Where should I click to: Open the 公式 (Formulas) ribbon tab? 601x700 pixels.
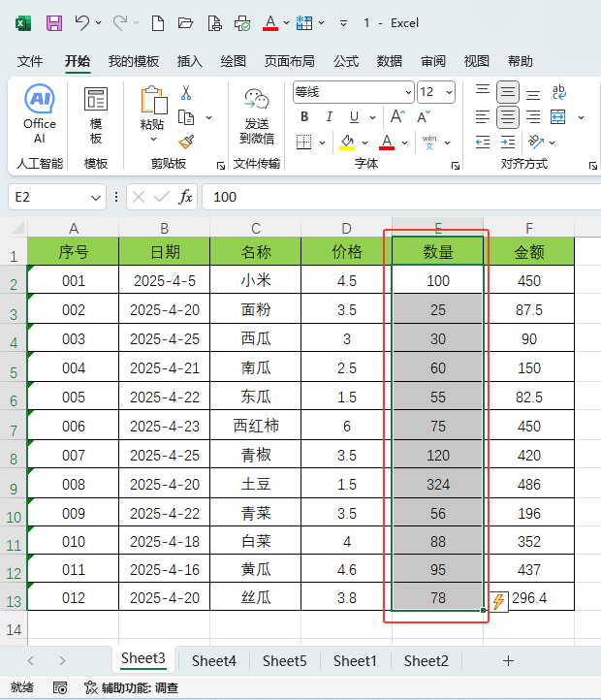[346, 61]
